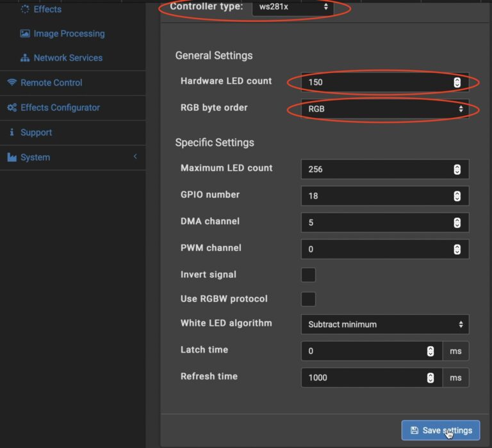This screenshot has width=492, height=448.
Task: Click the Effects sidebar icon
Action: tap(25, 9)
